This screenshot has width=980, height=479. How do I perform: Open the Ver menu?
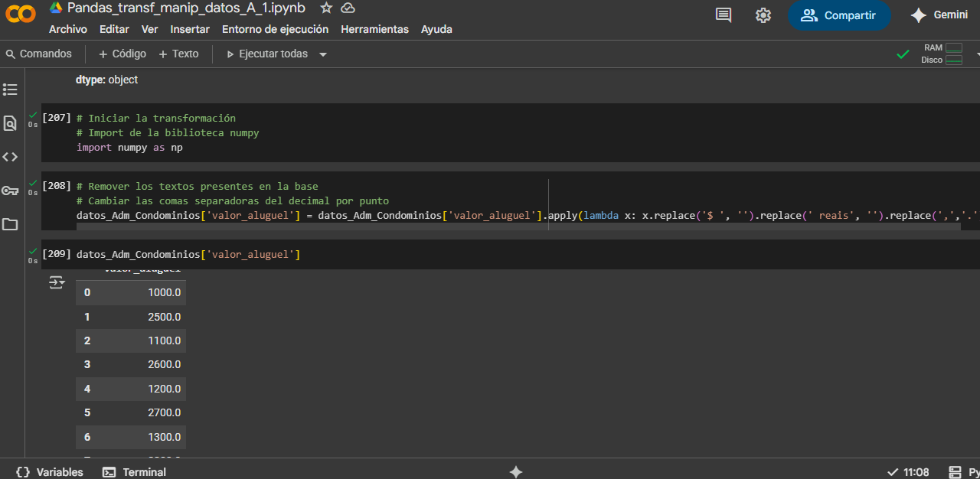(150, 29)
